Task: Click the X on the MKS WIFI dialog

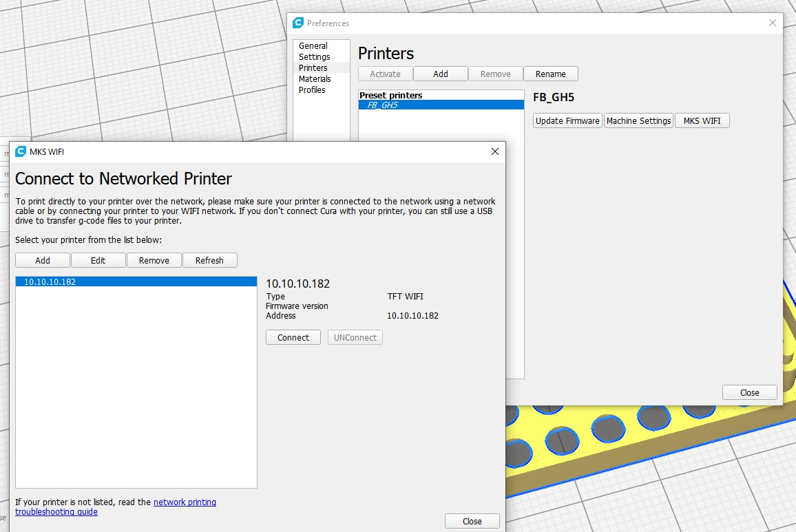Action: tap(495, 151)
